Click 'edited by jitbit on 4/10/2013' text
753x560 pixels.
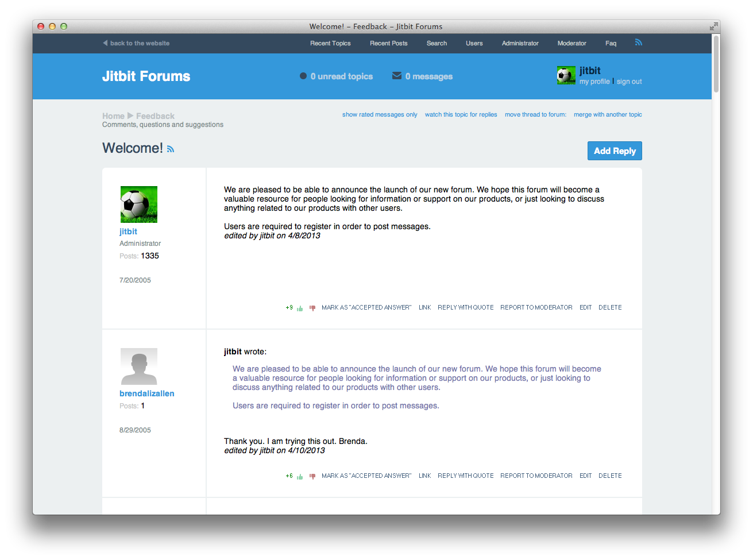(275, 450)
